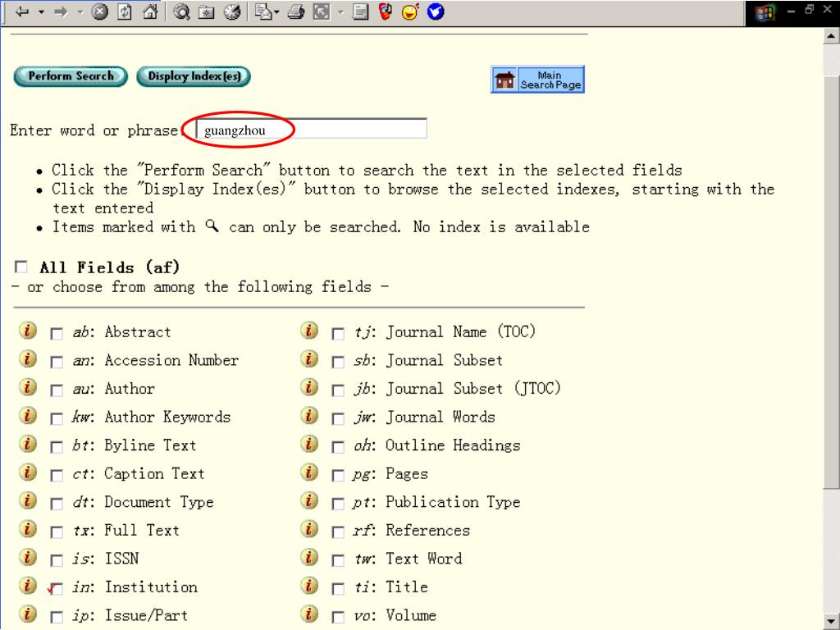Click the yellow smiley face toolbar icon
Image resolution: width=840 pixels, height=630 pixels.
[410, 11]
